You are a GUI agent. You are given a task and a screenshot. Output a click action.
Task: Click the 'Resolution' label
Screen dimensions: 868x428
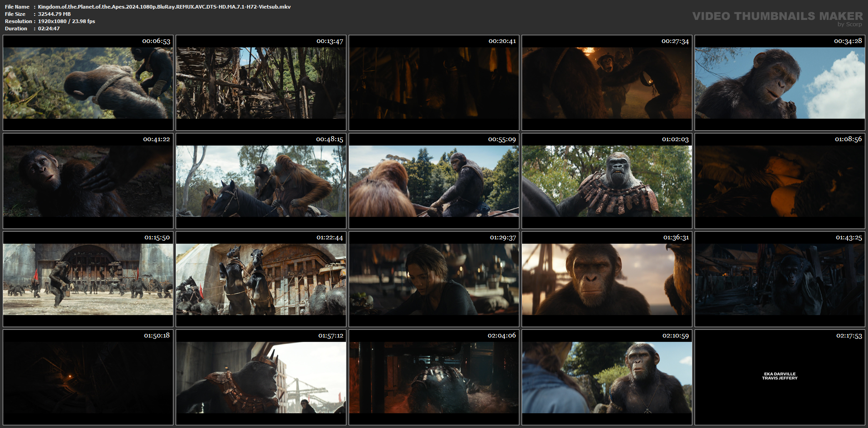pyautogui.click(x=19, y=21)
